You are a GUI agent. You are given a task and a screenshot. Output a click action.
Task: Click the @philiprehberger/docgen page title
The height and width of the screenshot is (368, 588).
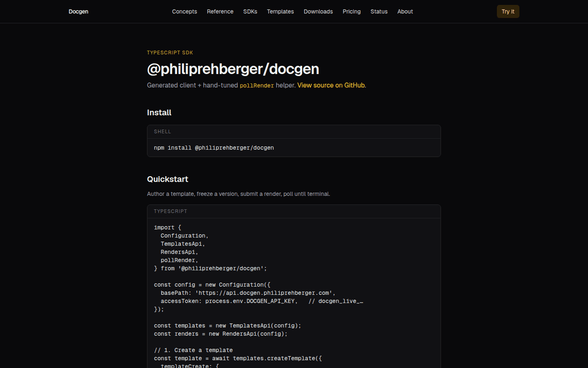233,69
